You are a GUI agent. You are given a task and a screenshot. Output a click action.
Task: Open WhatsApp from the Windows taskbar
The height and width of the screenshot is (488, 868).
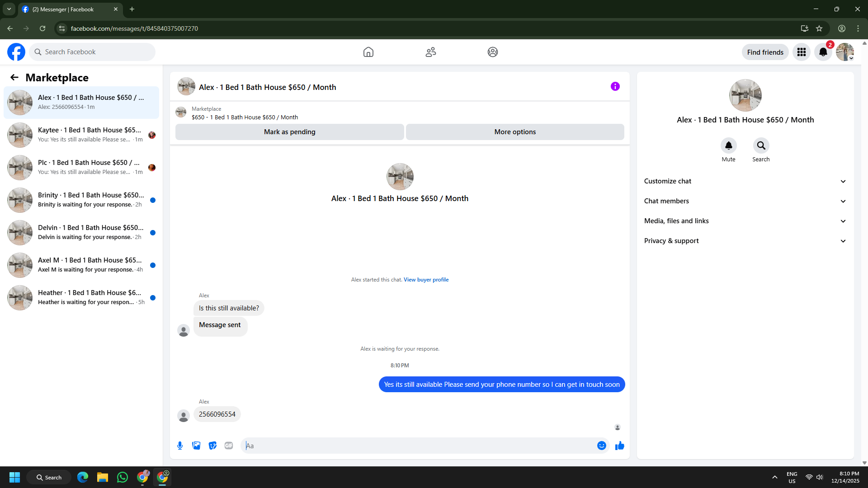click(x=122, y=477)
